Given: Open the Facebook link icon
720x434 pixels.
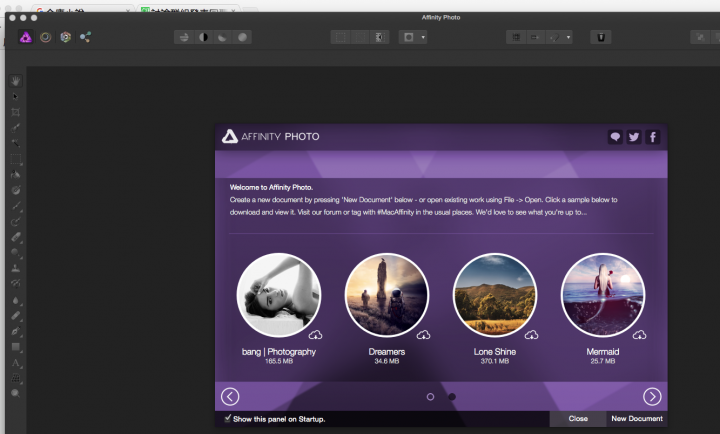Looking at the screenshot, I should coord(653,137).
